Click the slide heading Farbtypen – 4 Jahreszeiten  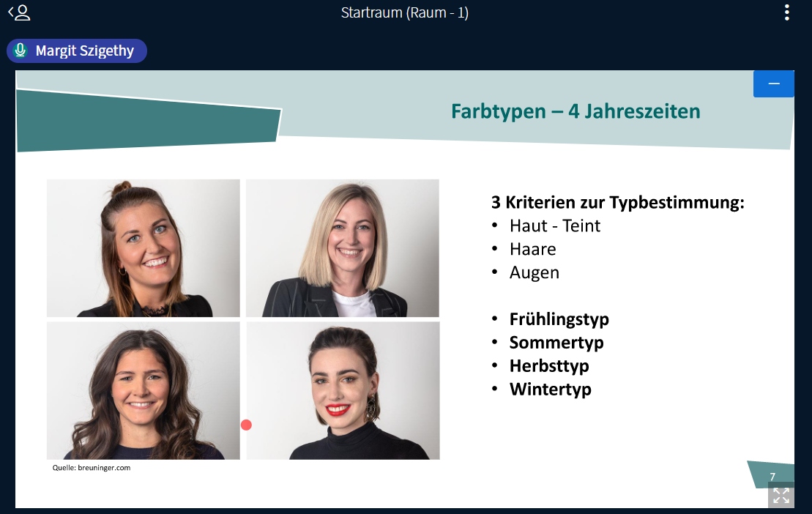[576, 111]
